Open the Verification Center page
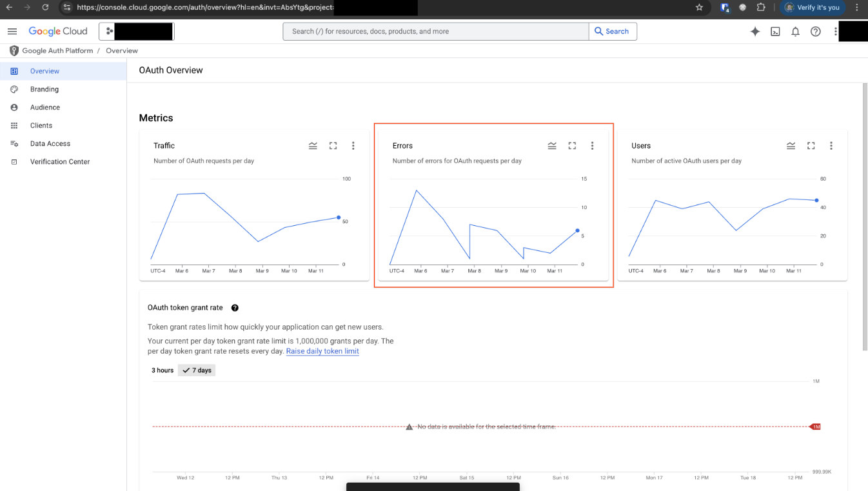This screenshot has width=868, height=491. point(60,162)
